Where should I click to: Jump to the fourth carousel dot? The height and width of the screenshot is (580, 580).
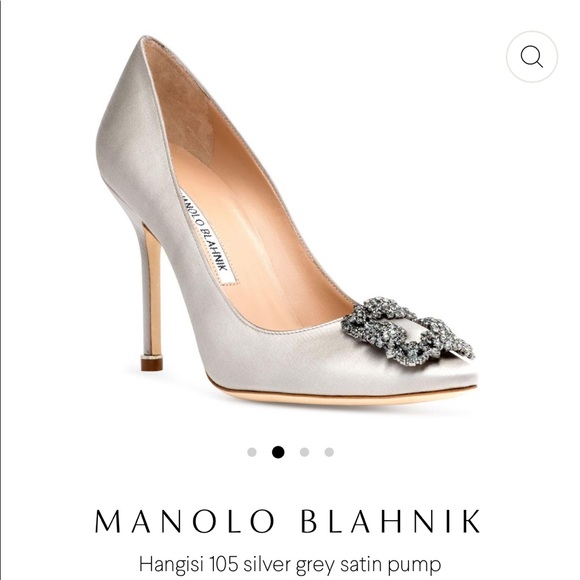point(329,452)
